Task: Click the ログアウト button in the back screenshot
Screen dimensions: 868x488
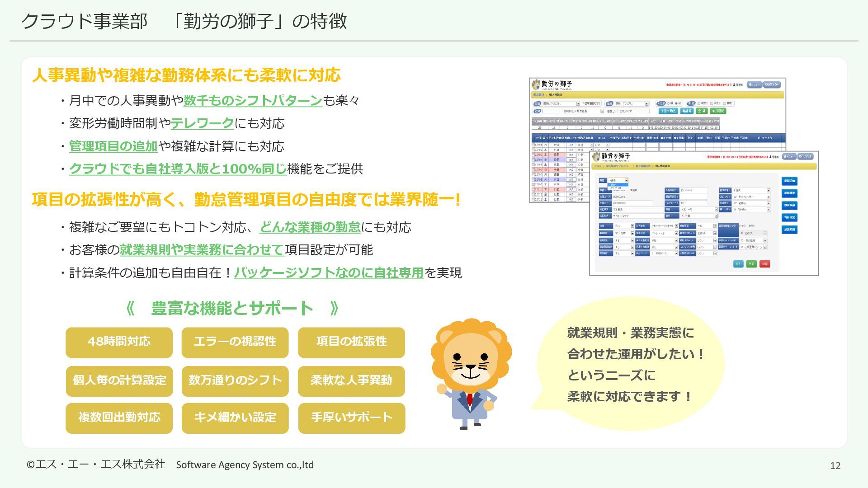Action: click(772, 84)
